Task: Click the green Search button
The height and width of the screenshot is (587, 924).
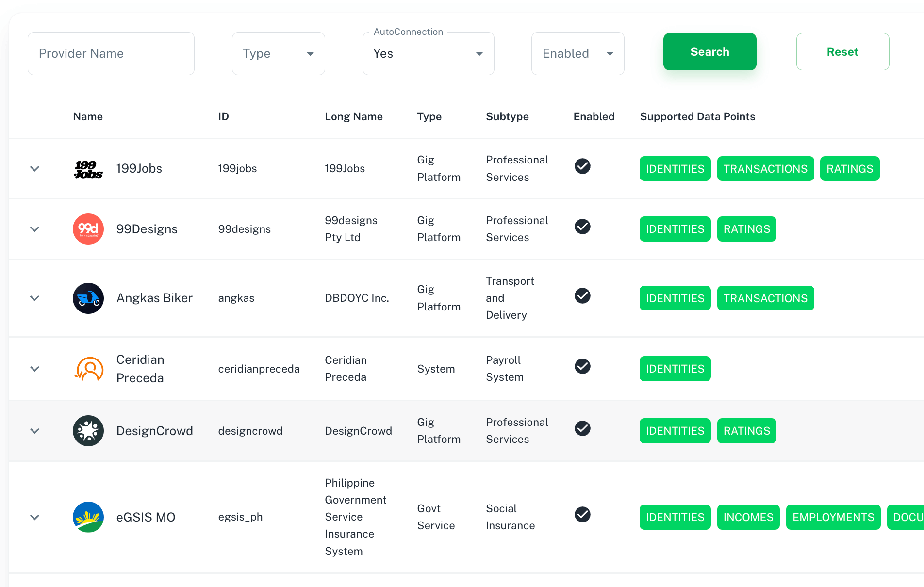Action: click(x=710, y=52)
